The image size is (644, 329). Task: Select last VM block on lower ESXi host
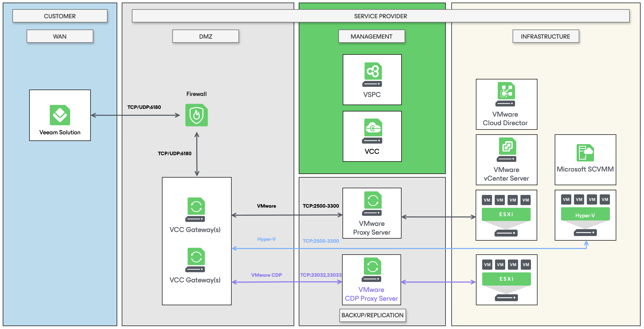pos(526,264)
